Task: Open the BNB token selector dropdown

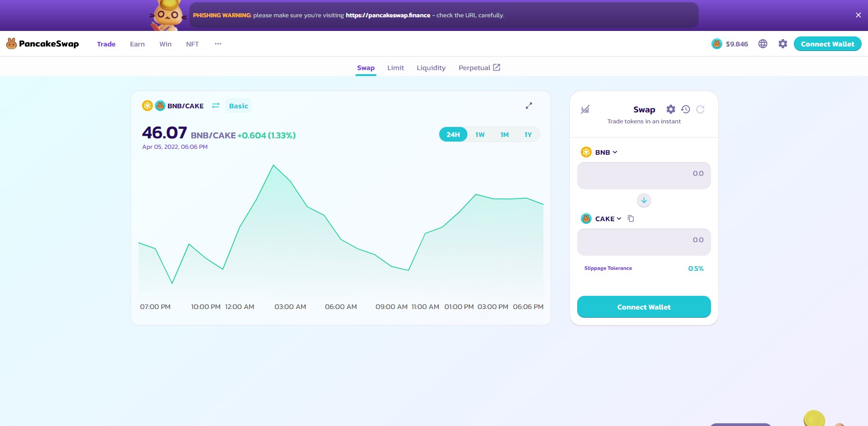Action: pyautogui.click(x=599, y=152)
